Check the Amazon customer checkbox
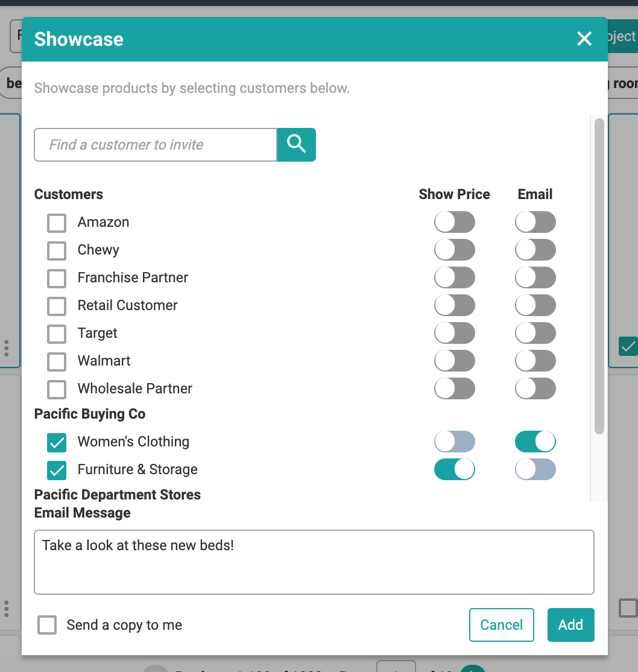This screenshot has height=672, width=638. [57, 223]
